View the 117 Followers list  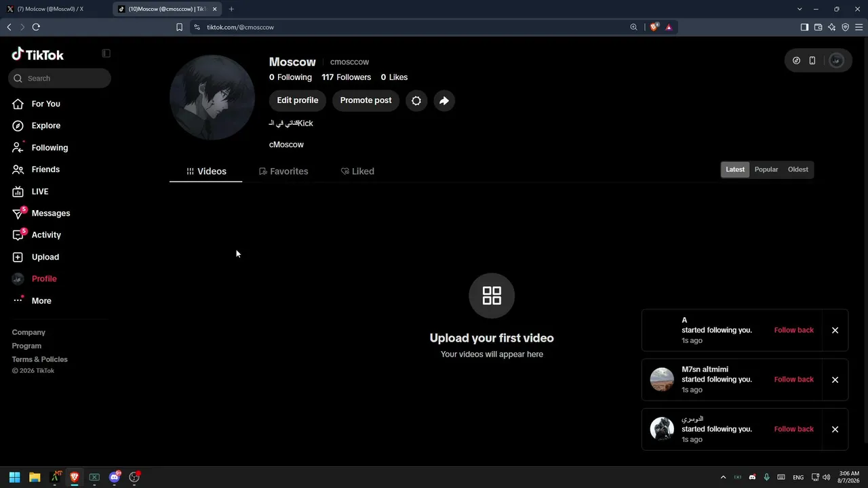(346, 77)
